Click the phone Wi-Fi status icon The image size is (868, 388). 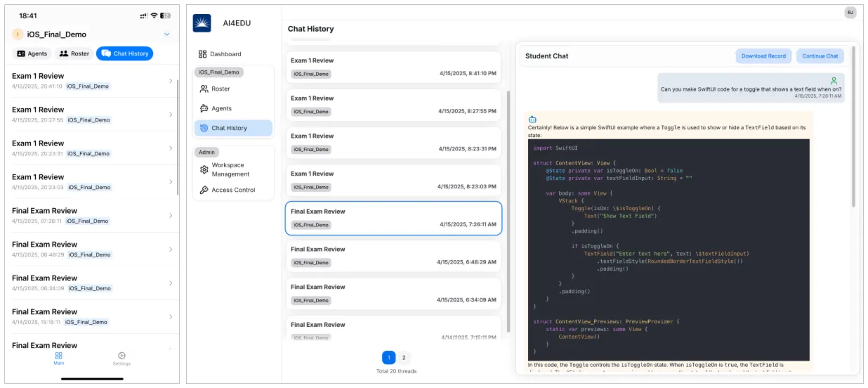[x=154, y=15]
